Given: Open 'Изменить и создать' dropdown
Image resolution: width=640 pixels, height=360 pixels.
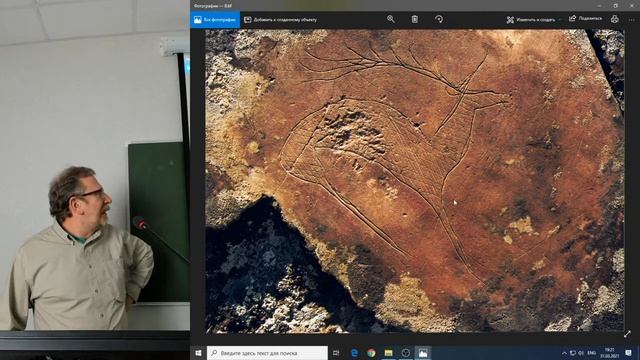Looking at the screenshot, I should [534, 20].
